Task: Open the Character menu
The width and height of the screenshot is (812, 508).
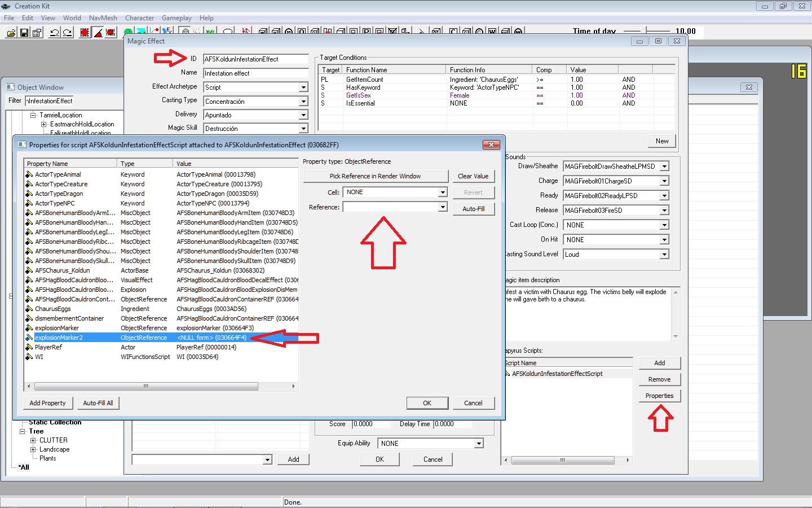Action: point(139,18)
